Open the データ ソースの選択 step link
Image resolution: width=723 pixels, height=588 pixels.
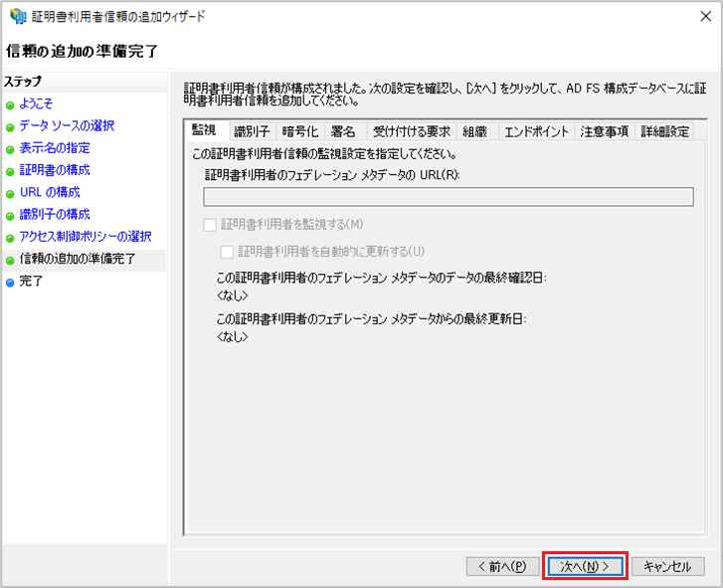(67, 125)
